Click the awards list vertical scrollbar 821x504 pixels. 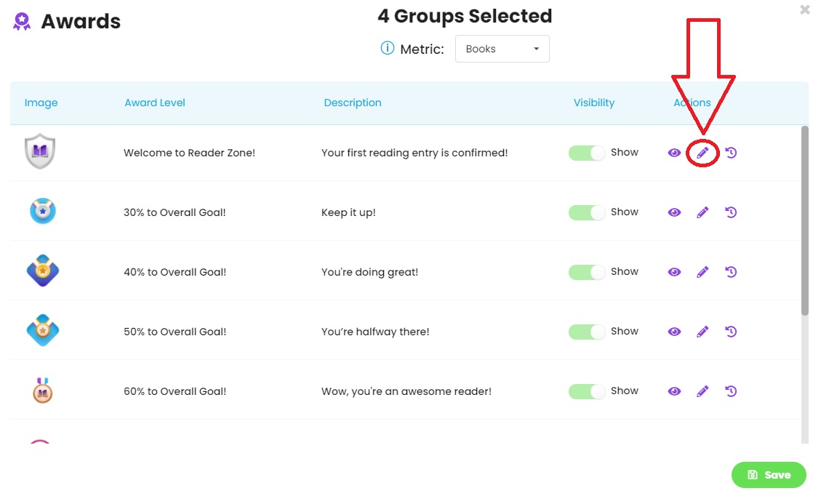pos(805,220)
